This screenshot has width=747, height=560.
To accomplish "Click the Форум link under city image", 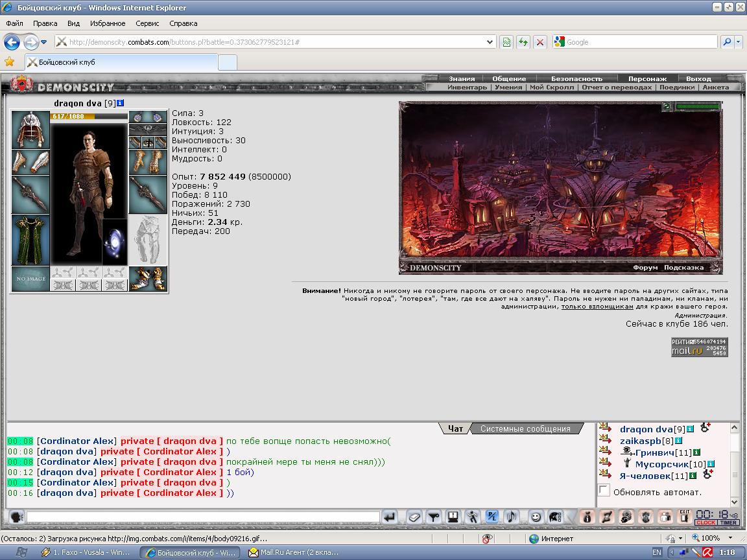I will click(x=645, y=268).
